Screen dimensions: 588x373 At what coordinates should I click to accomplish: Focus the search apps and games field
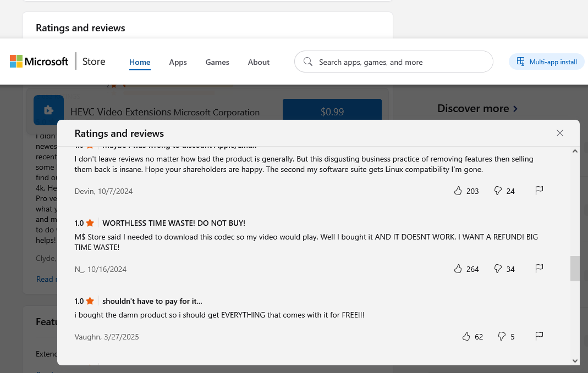point(393,62)
